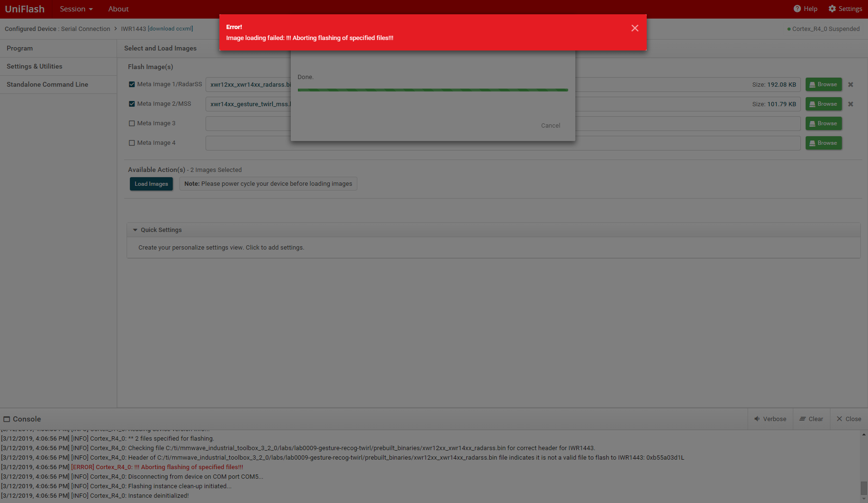
Task: Open Settings gear in top bar
Action: point(832,9)
